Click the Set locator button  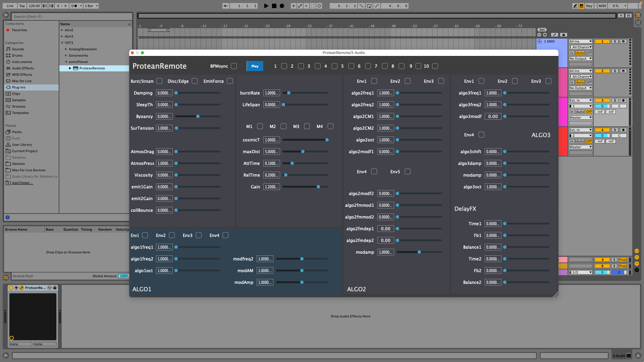542,30
